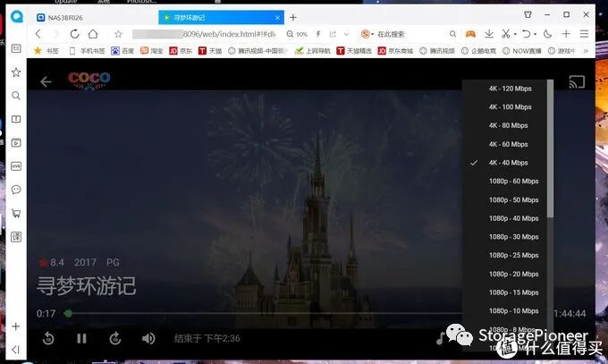Expand the undo closed tab dropdown arrow
Image resolution: width=608 pixels, height=364 pixels.
tap(535, 34)
